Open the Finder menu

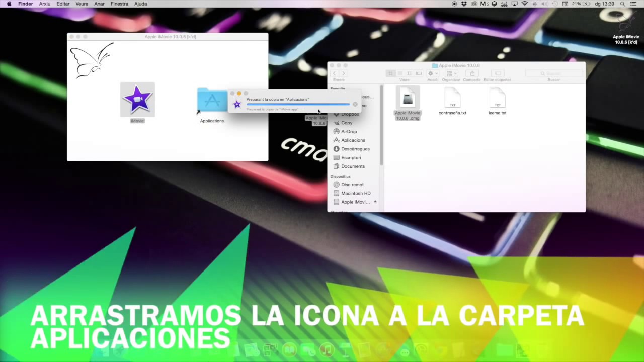[x=25, y=4]
